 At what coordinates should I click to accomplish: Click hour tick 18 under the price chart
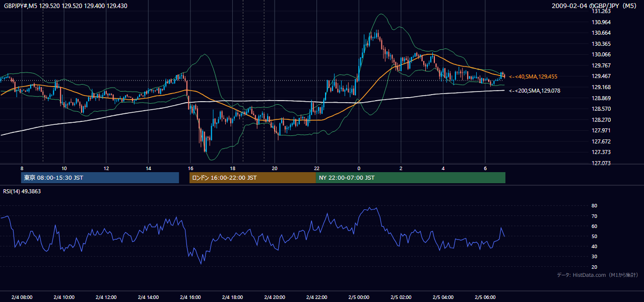pos(232,168)
